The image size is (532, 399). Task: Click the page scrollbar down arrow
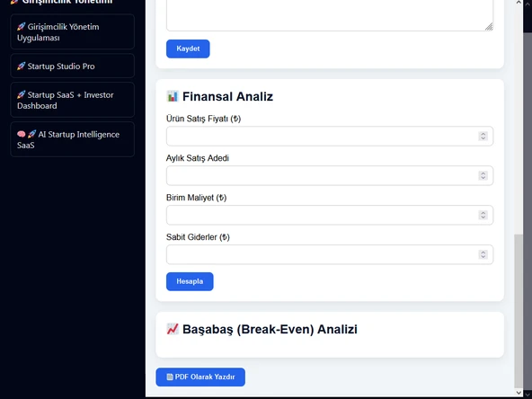click(519, 393)
